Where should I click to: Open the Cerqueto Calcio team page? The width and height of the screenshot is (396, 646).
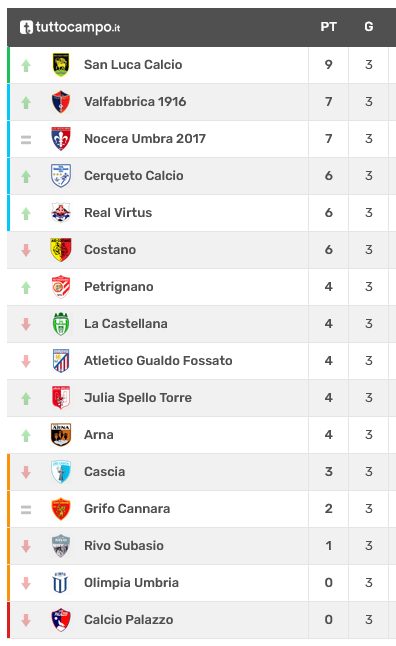click(x=134, y=176)
